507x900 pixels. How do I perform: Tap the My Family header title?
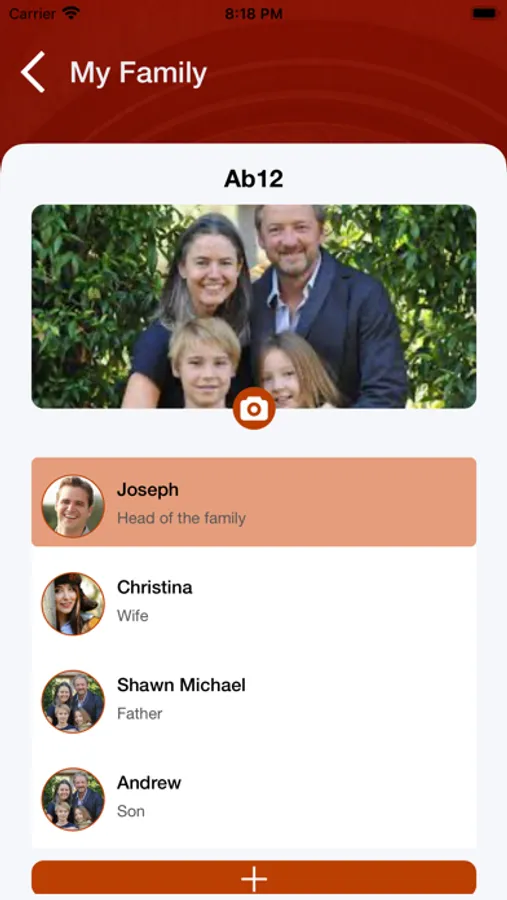point(138,73)
